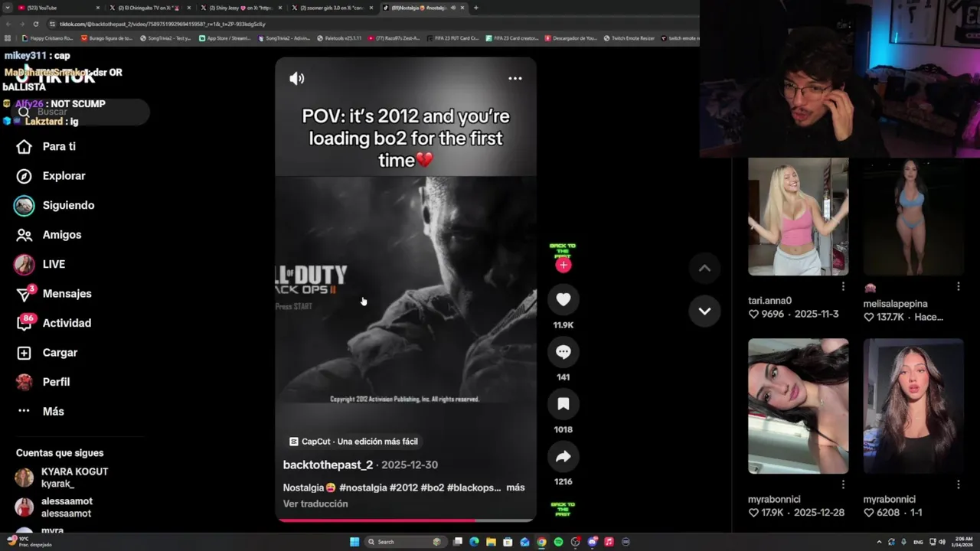Switch to the El Chiringuito TV browser tab
This screenshot has width=980, height=551.
pos(149,8)
